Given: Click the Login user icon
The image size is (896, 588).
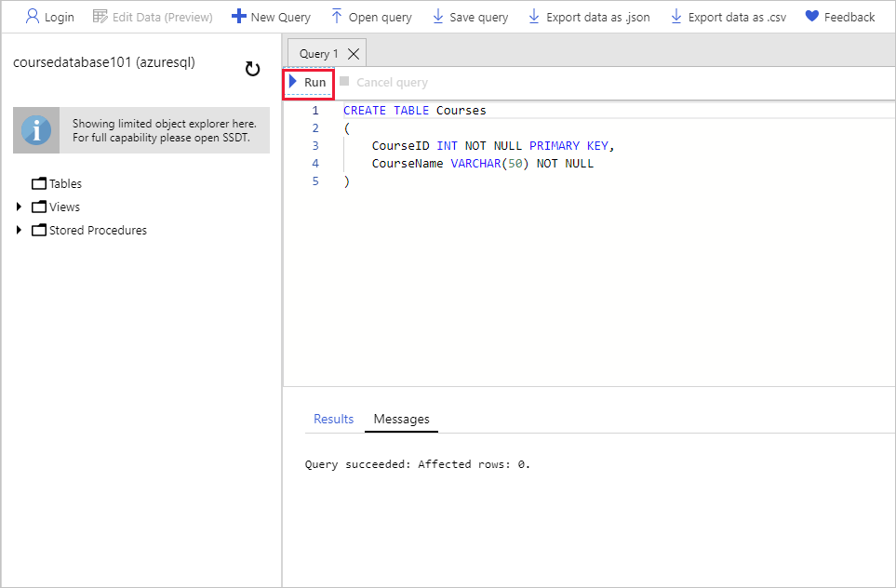Looking at the screenshot, I should tap(33, 16).
